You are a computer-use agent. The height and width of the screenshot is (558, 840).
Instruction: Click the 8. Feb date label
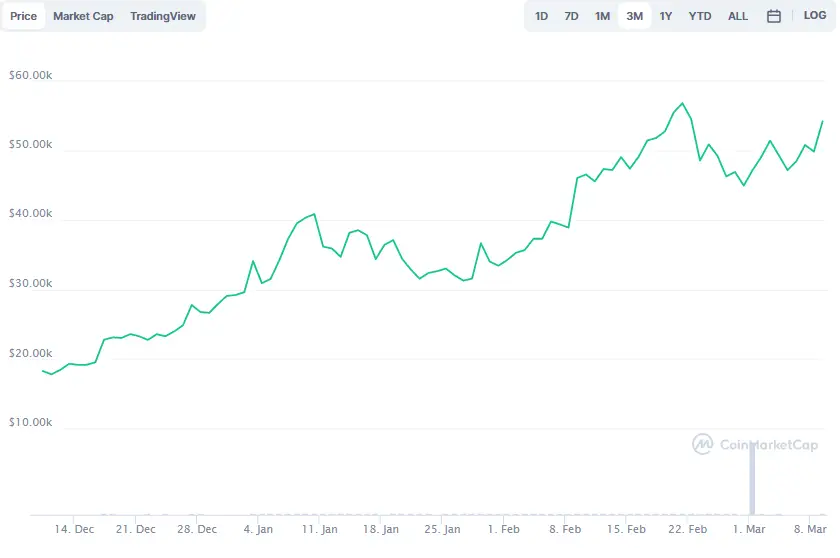click(565, 529)
